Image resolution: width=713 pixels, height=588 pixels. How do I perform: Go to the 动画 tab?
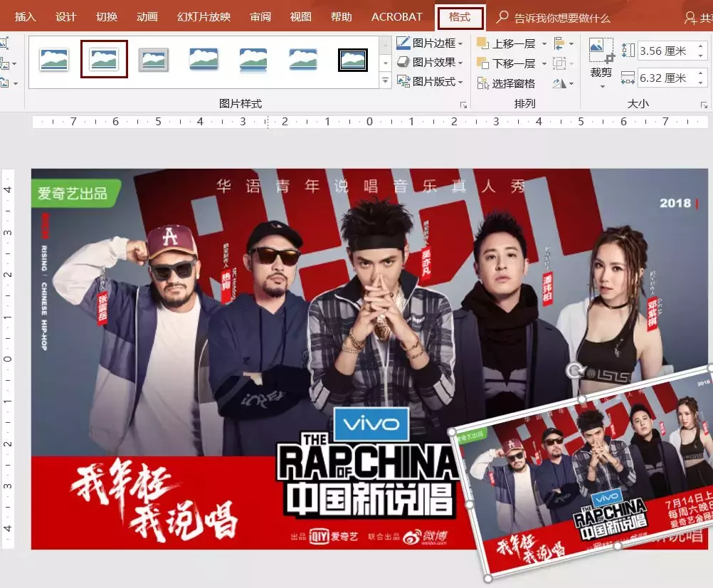147,17
